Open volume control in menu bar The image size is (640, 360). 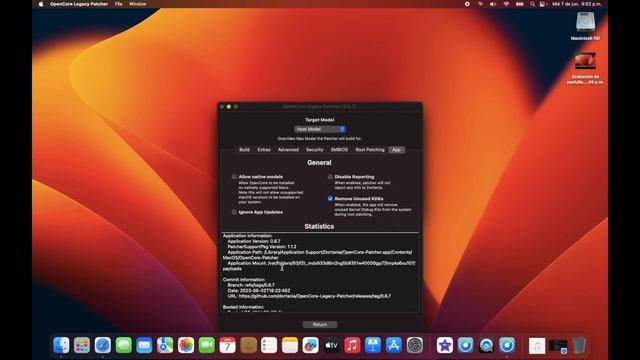[x=493, y=4]
